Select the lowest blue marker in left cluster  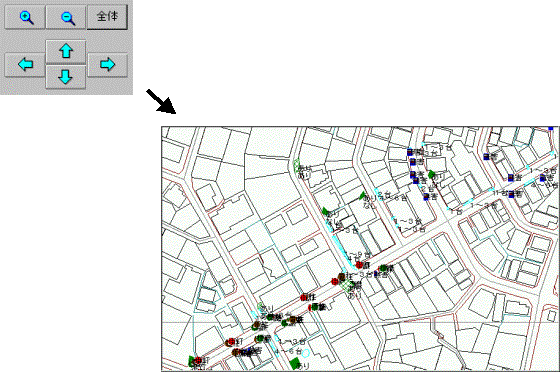coord(426,196)
